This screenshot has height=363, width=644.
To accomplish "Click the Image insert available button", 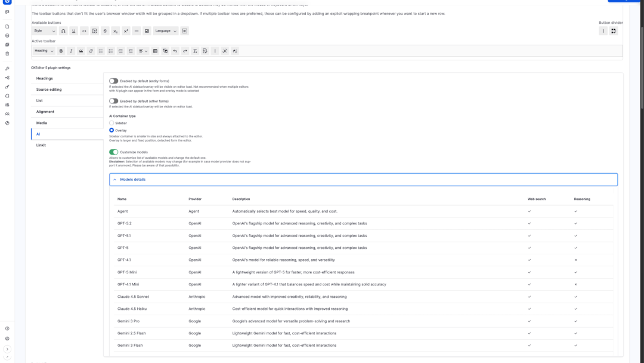I will (147, 31).
